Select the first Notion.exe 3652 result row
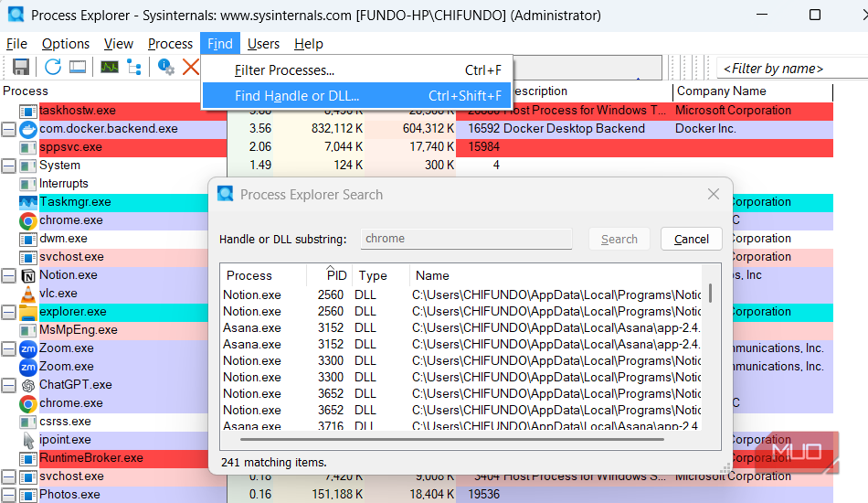The image size is (868, 503). [x=461, y=393]
